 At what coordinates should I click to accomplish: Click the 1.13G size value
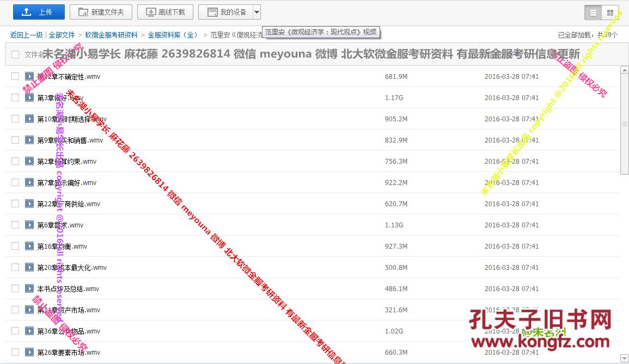pos(394,225)
